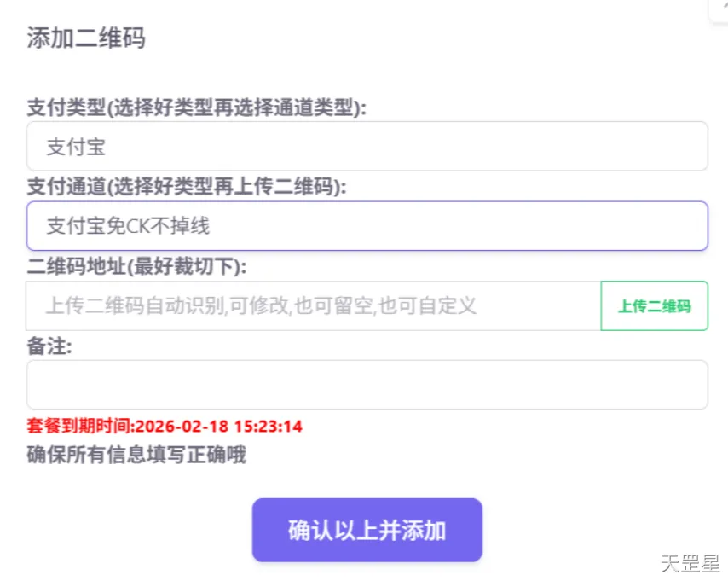This screenshot has height=581, width=728.
Task: Click the 添加二维码 dialog title
Action: [85, 38]
